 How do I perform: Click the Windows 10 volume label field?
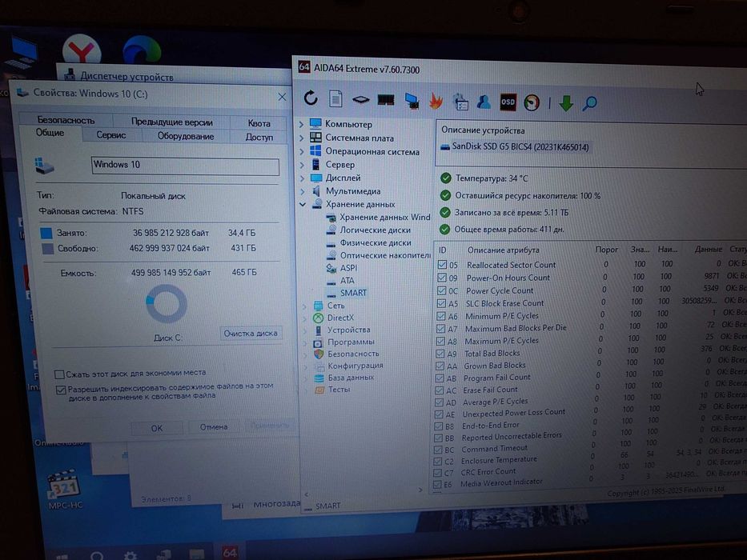[x=185, y=166]
